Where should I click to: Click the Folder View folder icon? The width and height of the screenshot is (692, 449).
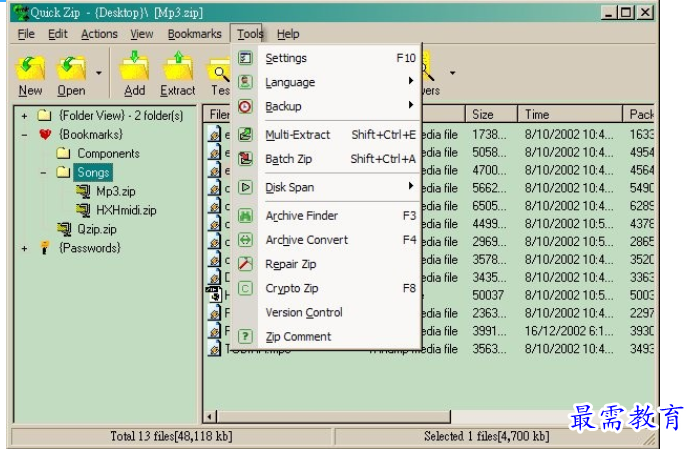tap(45, 115)
